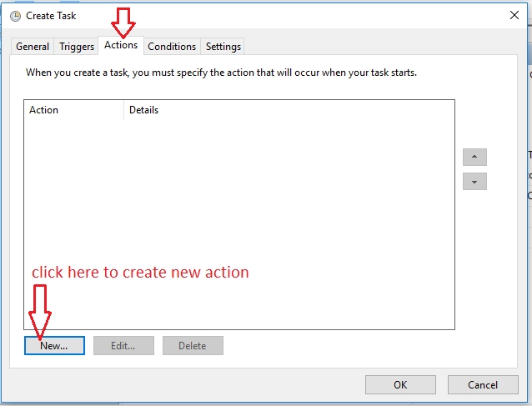The height and width of the screenshot is (406, 532).
Task: Confirm the task with OK
Action: [400, 384]
